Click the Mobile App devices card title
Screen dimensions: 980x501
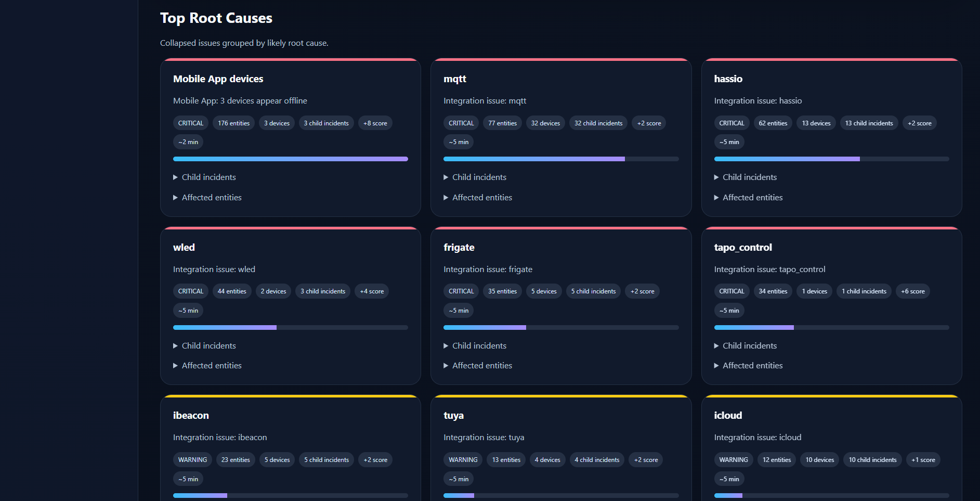point(218,79)
